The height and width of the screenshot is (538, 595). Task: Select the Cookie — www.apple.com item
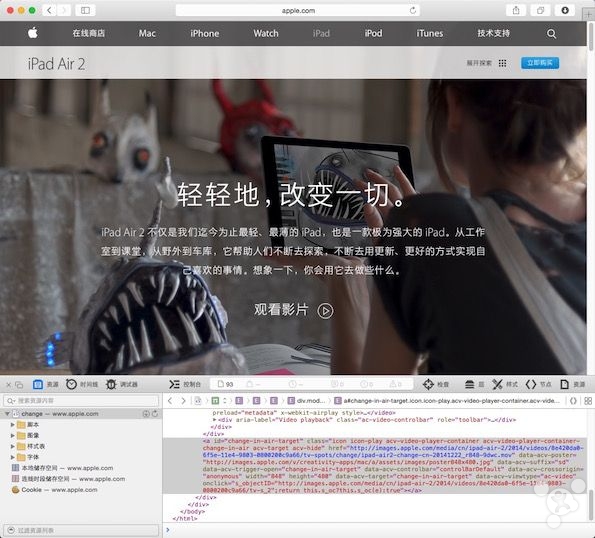point(55,490)
